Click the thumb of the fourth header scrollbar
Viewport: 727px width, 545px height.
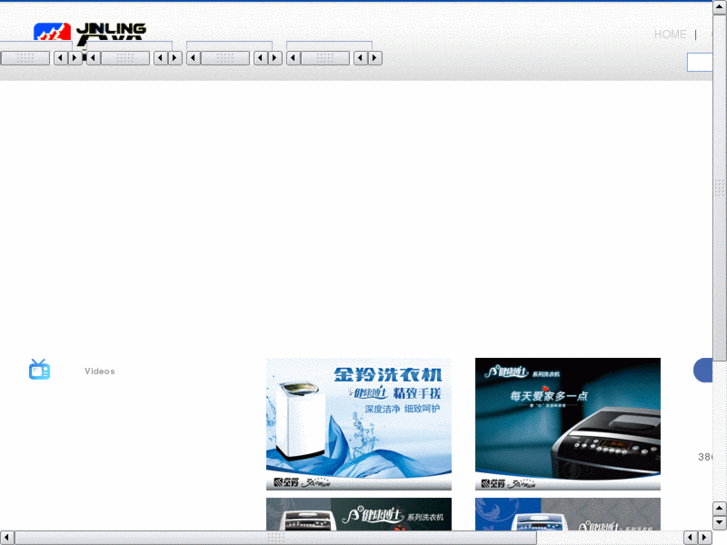tap(325, 58)
